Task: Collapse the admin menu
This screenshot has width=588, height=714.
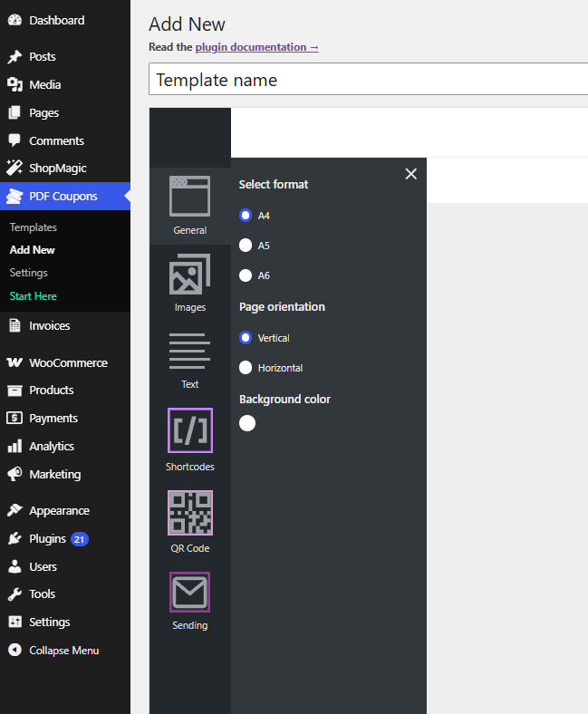Action: 53,651
